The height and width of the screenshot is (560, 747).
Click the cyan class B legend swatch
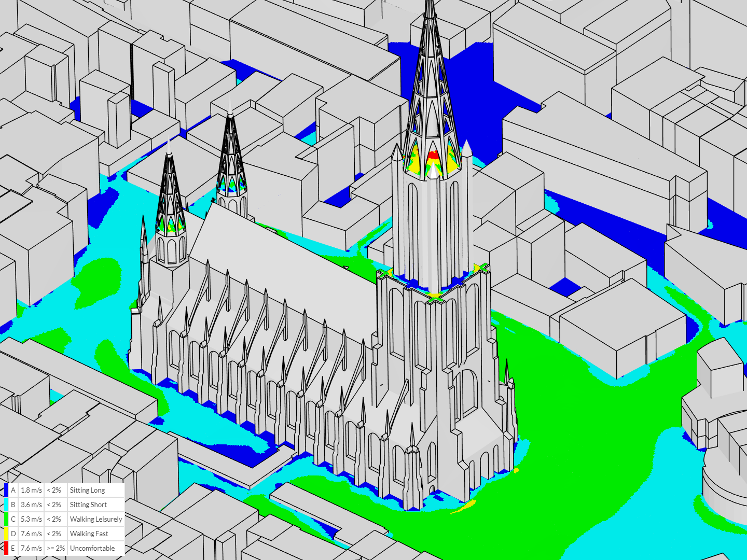click(x=6, y=505)
